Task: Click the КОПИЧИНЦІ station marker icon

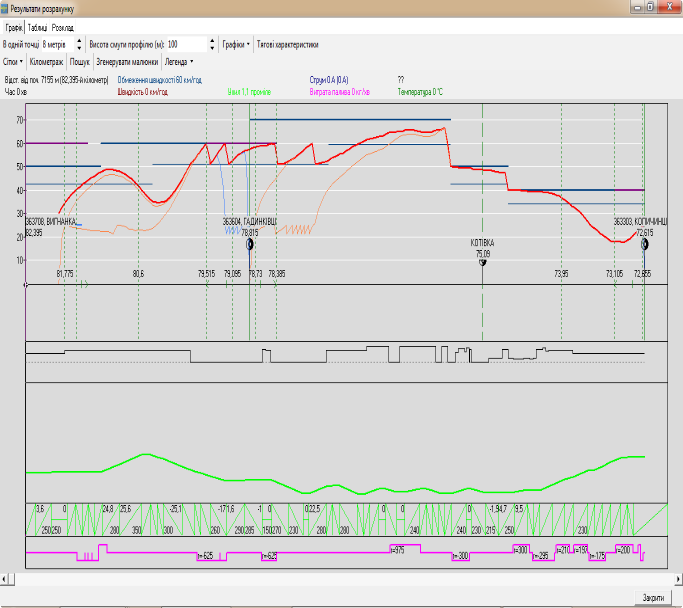Action: point(644,244)
